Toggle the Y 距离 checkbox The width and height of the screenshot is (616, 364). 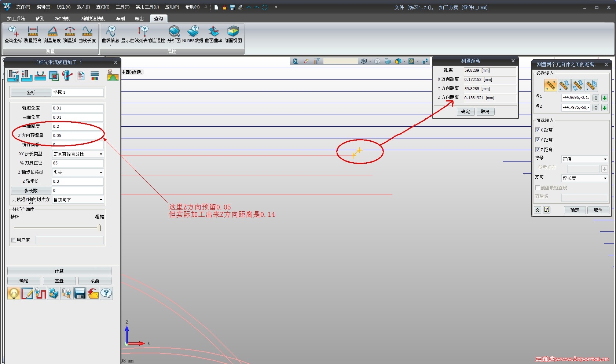538,140
